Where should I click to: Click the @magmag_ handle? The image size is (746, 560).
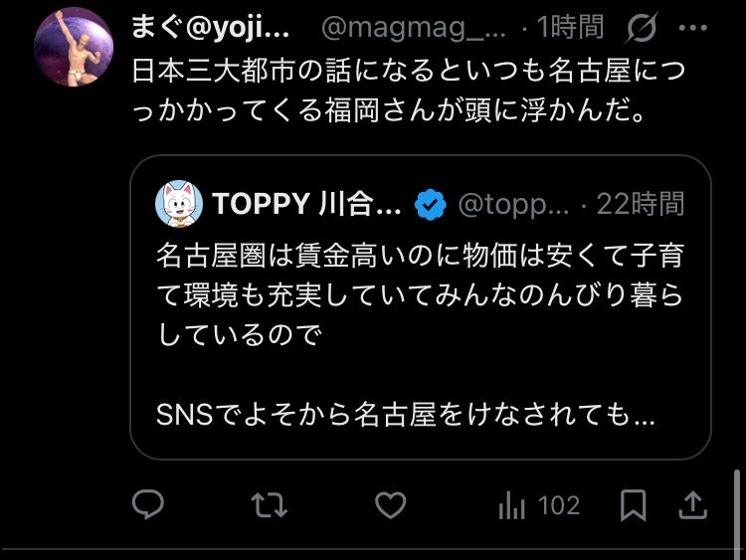tap(413, 28)
